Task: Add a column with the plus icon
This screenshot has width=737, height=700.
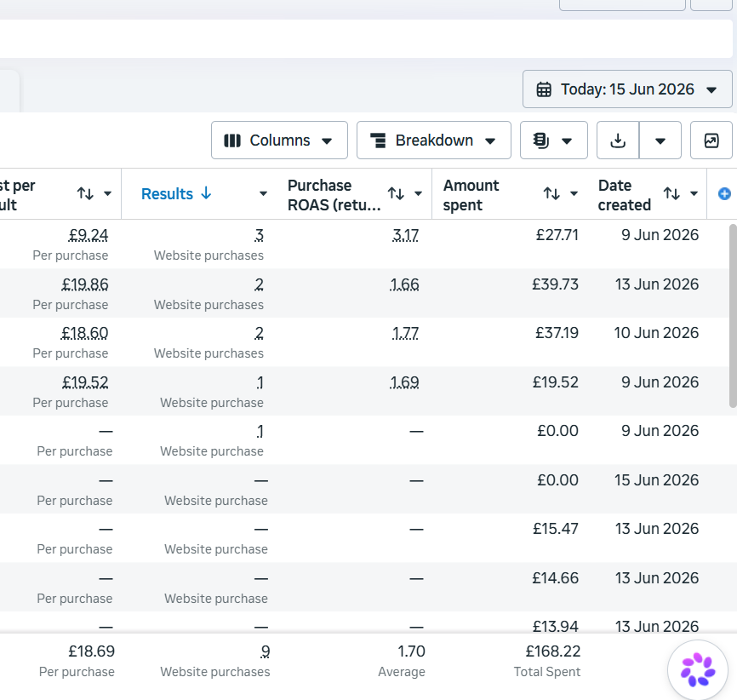Action: point(724,193)
